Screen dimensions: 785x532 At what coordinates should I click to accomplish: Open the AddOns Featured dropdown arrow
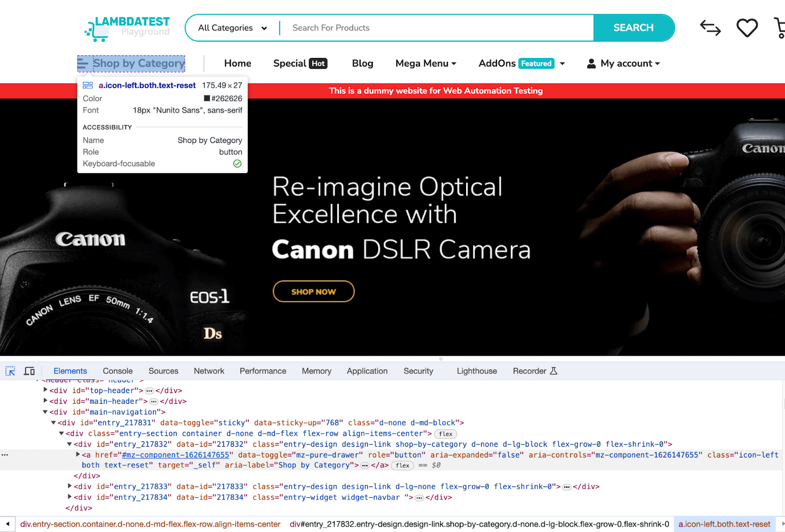pos(562,64)
